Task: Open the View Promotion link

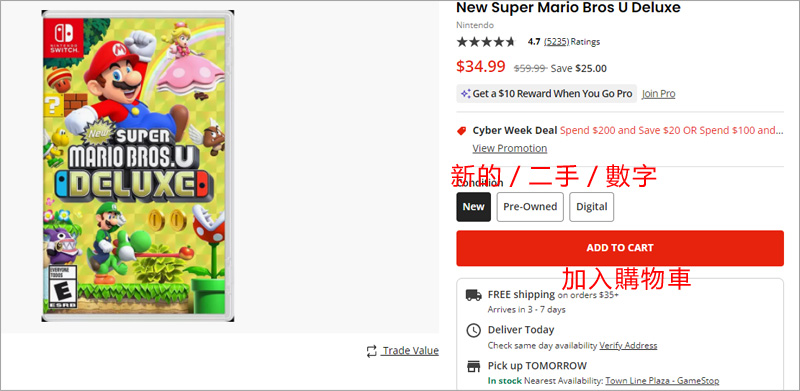Action: [510, 149]
